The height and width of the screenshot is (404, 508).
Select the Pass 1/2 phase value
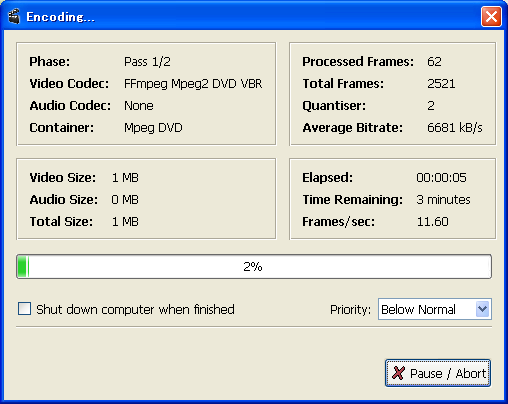coord(147,62)
